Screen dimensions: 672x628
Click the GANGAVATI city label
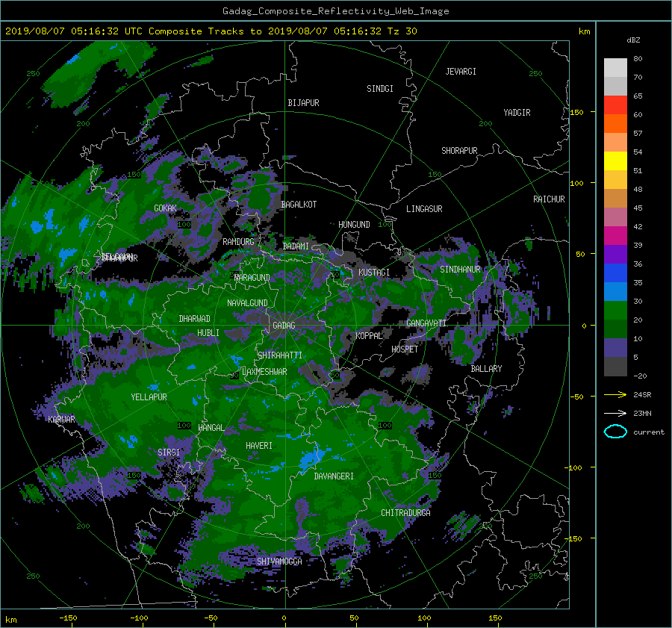426,323
